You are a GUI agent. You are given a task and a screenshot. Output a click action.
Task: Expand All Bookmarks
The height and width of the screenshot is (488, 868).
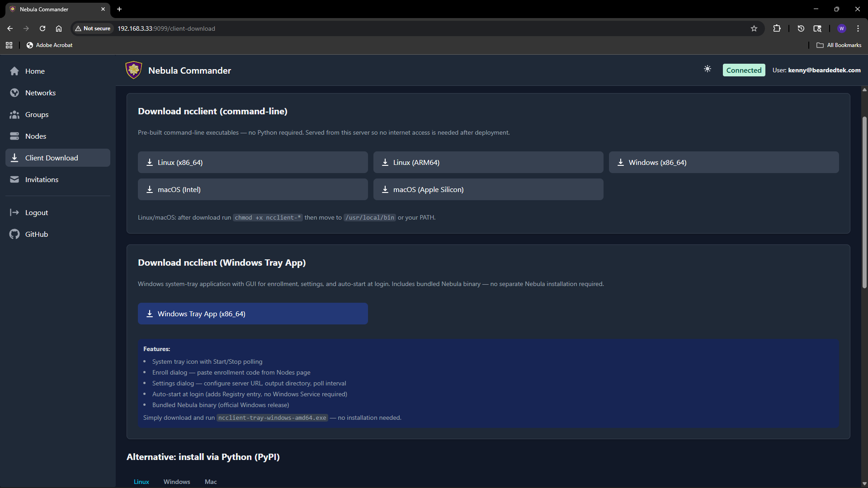(839, 45)
